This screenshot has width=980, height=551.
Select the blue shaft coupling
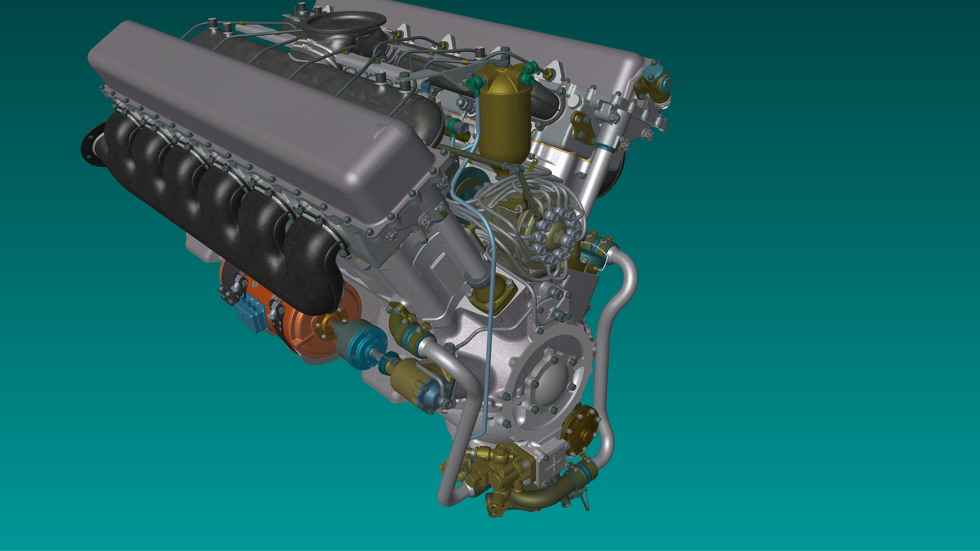point(360,344)
